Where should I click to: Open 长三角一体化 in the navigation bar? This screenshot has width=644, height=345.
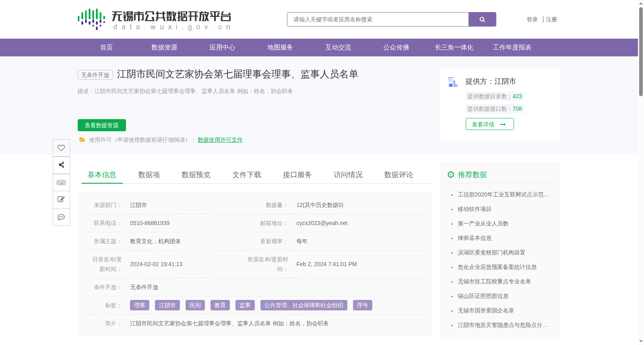coord(454,48)
